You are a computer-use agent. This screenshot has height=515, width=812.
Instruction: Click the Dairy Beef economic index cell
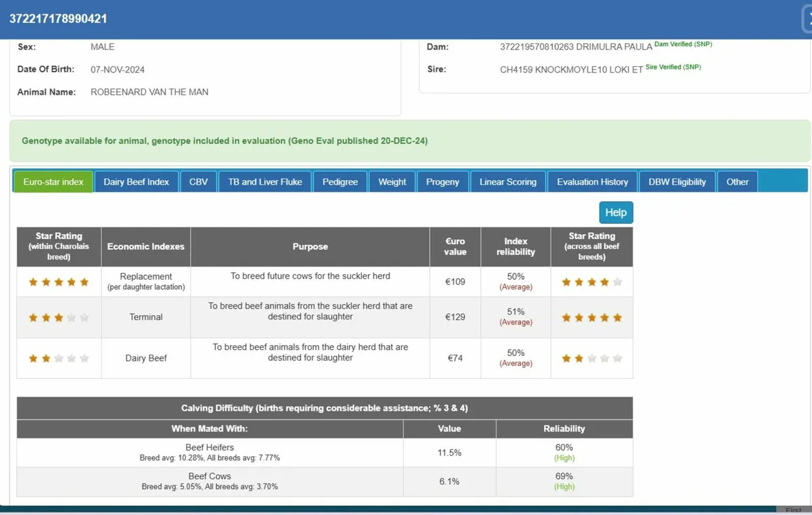[146, 358]
